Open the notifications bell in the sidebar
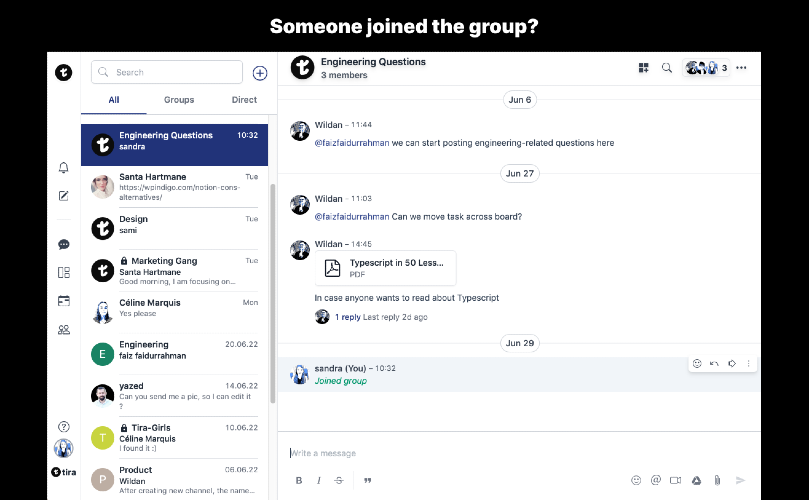Viewport: 809px width, 500px height. click(x=64, y=167)
